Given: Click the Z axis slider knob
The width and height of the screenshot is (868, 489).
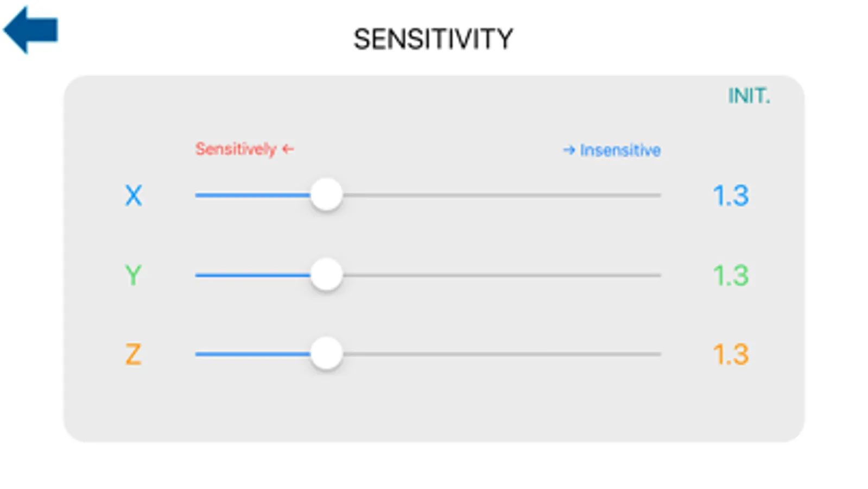Looking at the screenshot, I should pos(326,354).
